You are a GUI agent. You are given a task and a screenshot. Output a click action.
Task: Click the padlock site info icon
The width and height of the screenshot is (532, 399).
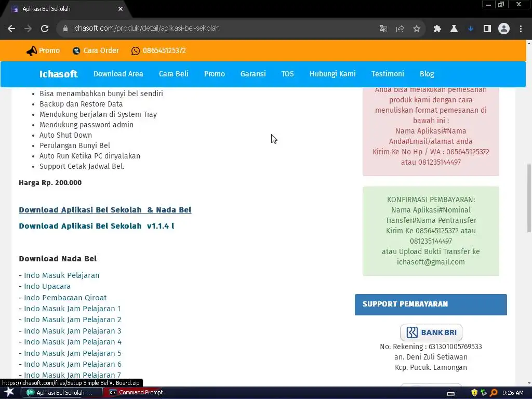[65, 29]
